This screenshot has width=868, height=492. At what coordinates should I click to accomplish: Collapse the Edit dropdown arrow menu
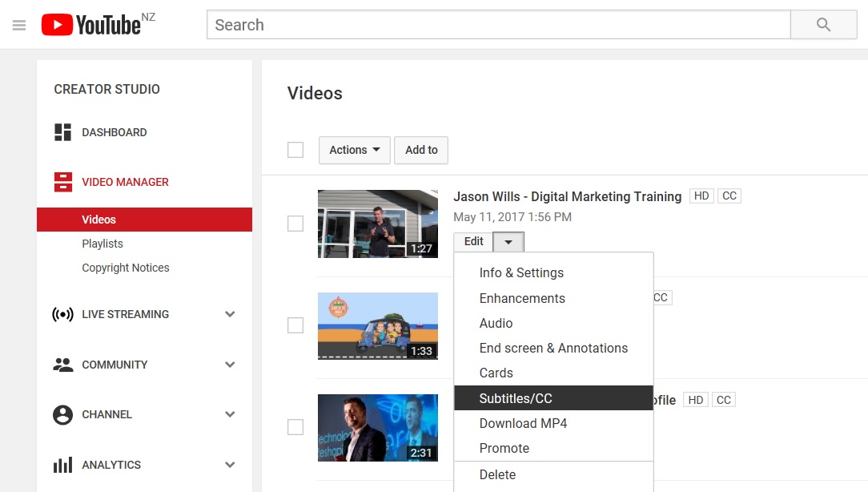(x=508, y=241)
